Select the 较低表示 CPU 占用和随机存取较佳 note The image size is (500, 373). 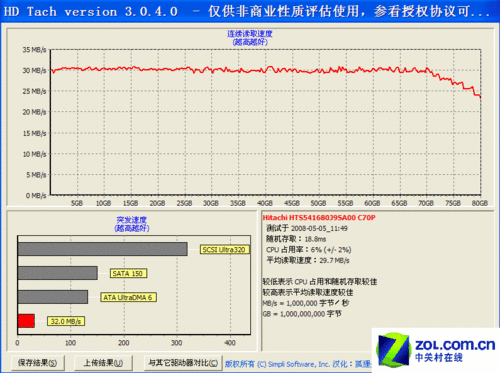click(x=320, y=282)
